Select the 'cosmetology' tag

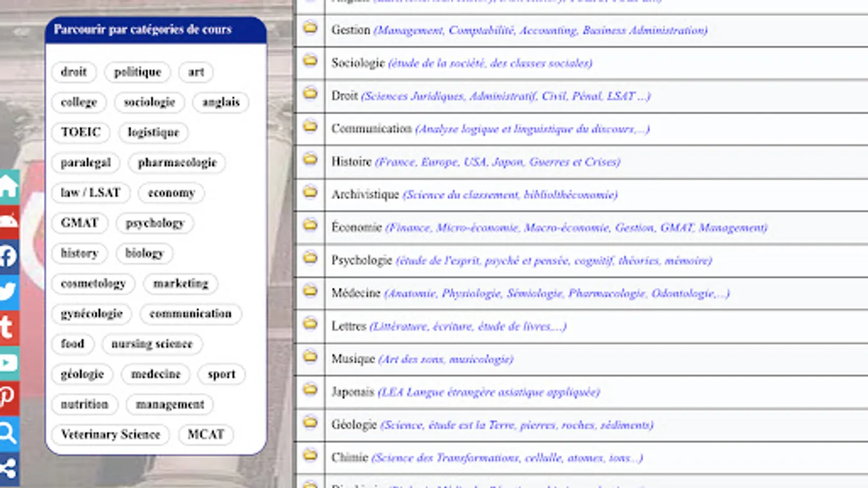point(93,283)
